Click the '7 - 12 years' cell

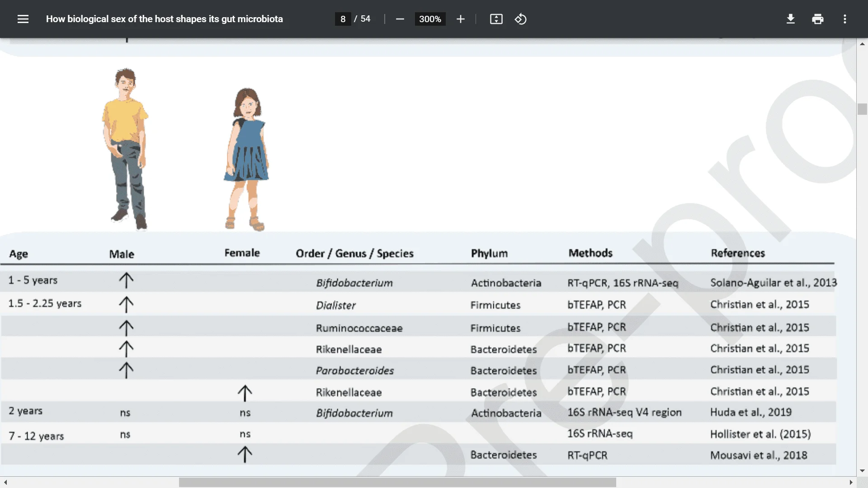[x=36, y=436]
